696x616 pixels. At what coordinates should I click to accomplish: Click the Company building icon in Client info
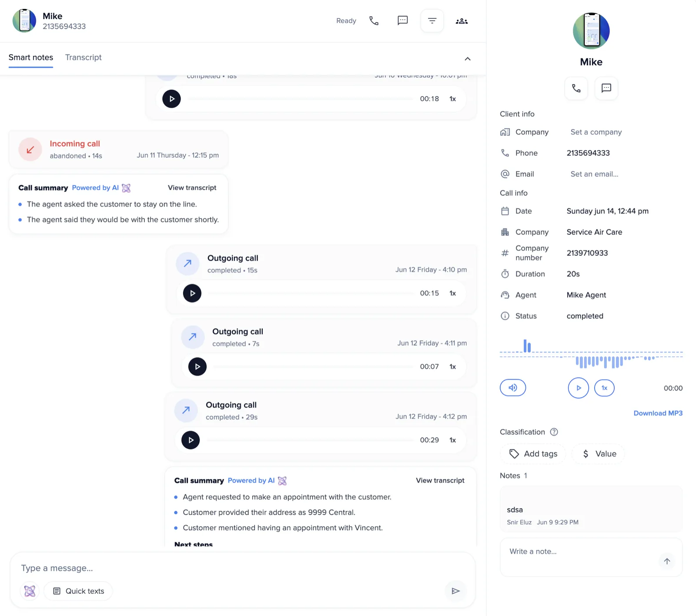[x=505, y=132]
